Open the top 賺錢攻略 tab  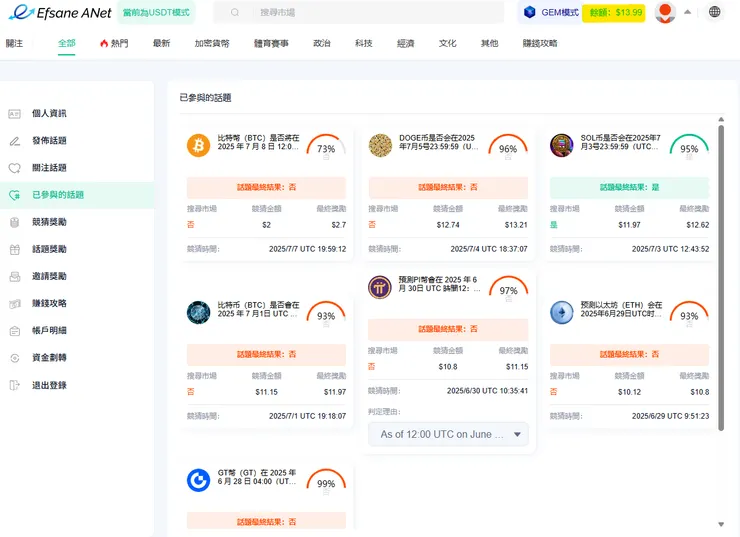[x=540, y=43]
